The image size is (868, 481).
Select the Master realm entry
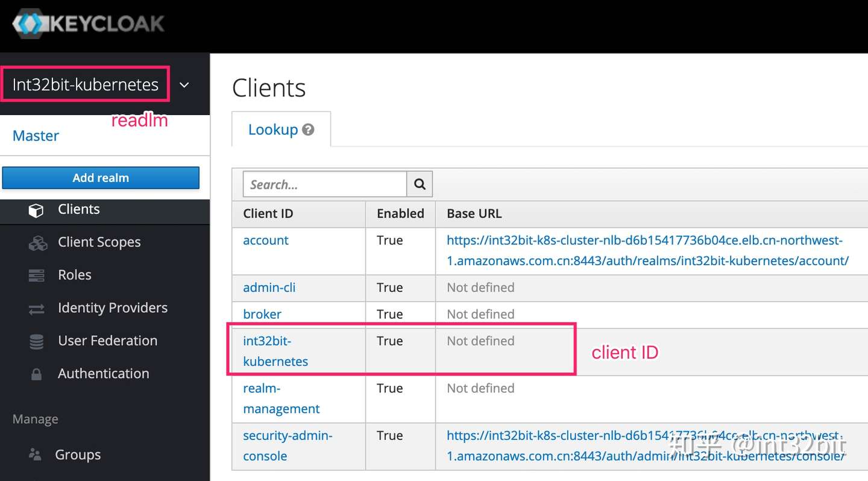(36, 136)
